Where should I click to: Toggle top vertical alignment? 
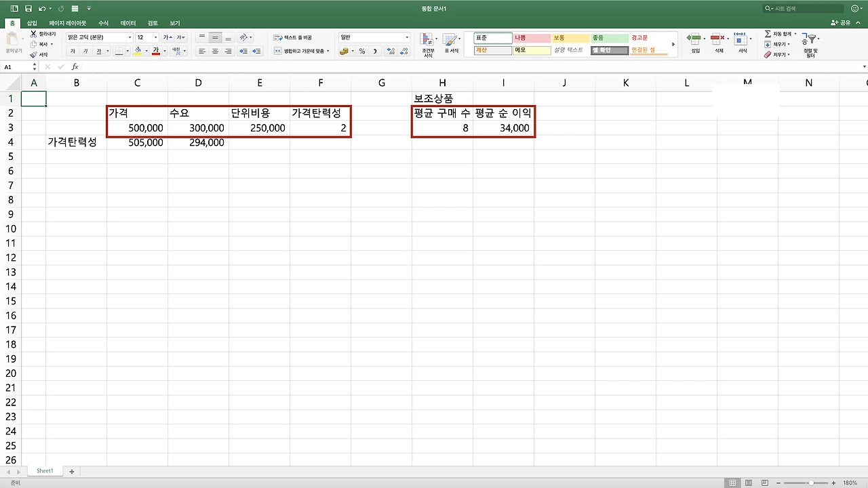(x=202, y=37)
